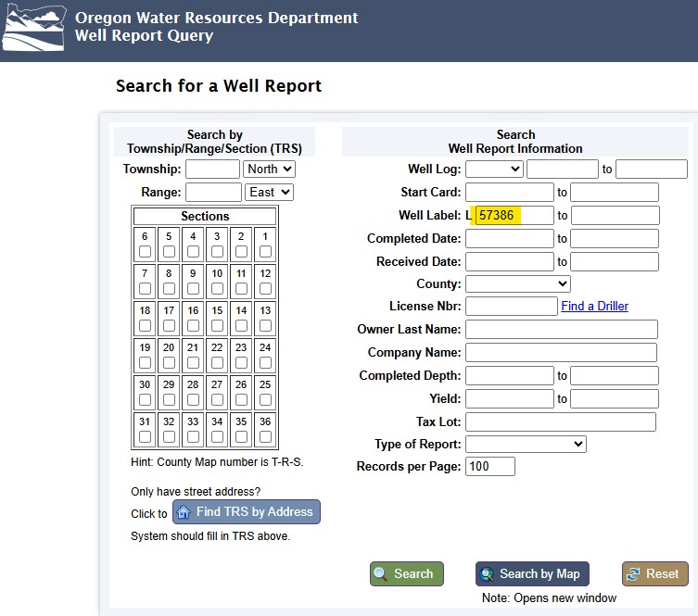The width and height of the screenshot is (698, 616).
Task: Click the globe icon on Search by Map
Action: point(488,573)
